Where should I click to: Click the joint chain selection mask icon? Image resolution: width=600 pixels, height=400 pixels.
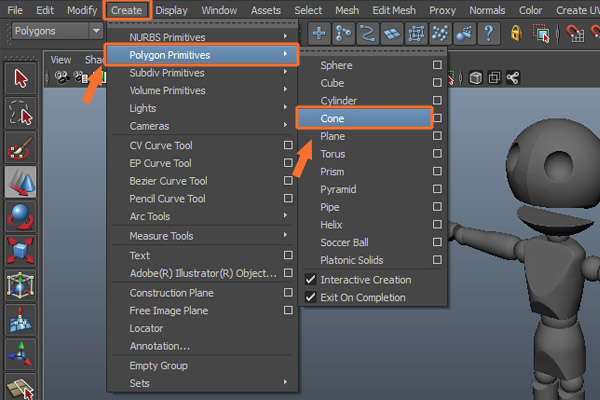[x=343, y=33]
